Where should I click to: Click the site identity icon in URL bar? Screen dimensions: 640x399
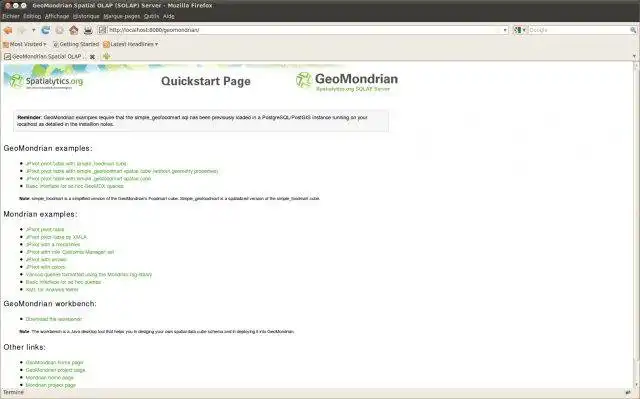pos(102,30)
